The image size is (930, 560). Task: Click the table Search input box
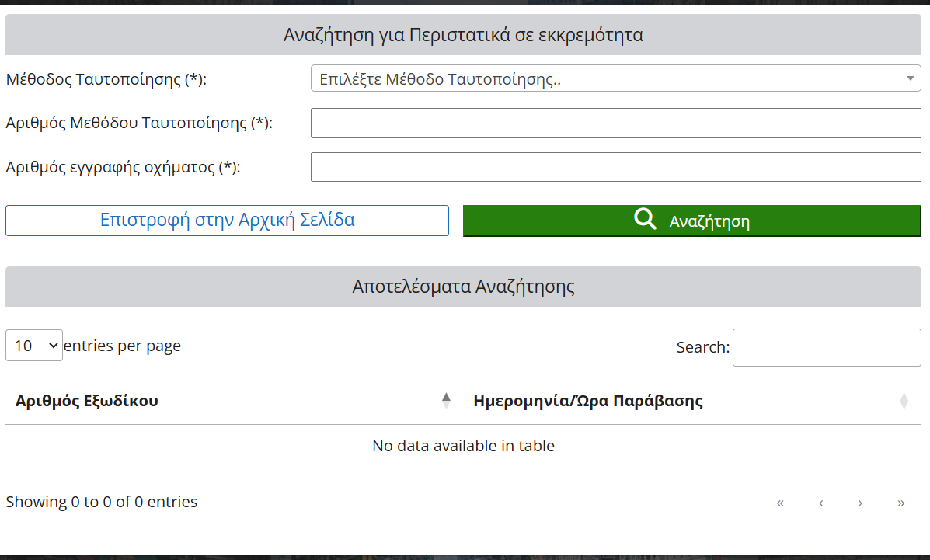click(826, 347)
